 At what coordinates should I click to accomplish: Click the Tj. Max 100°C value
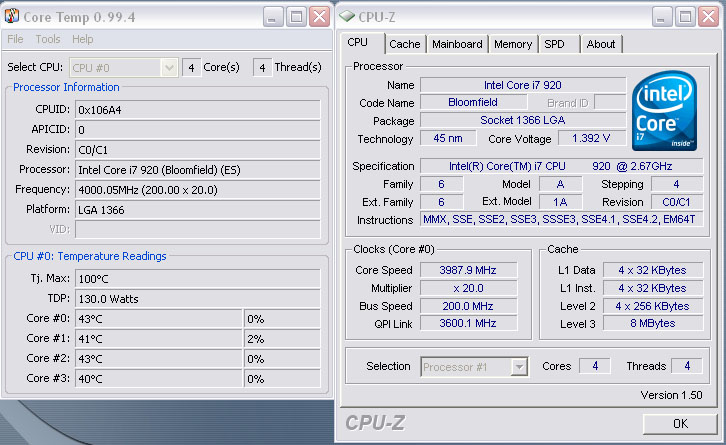[198, 279]
